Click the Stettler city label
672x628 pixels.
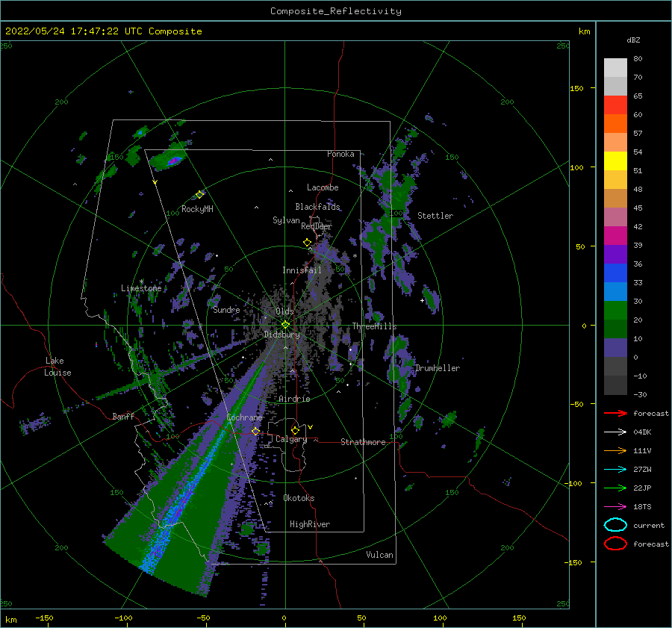coord(435,216)
